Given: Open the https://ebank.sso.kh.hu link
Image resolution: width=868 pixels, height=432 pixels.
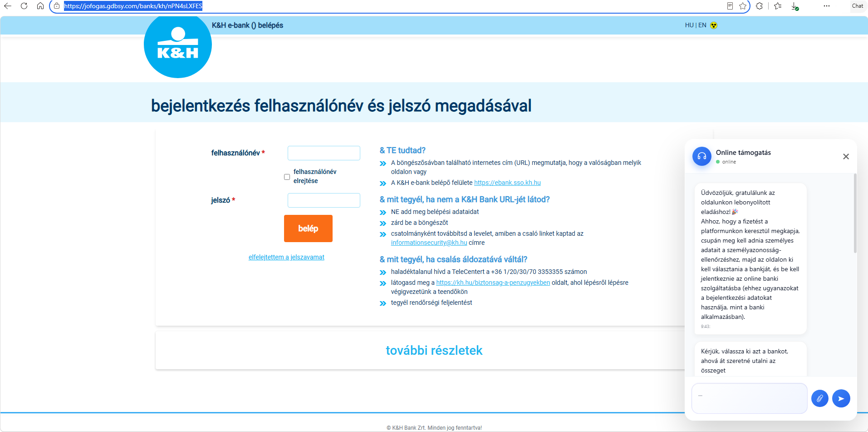Looking at the screenshot, I should 507,183.
